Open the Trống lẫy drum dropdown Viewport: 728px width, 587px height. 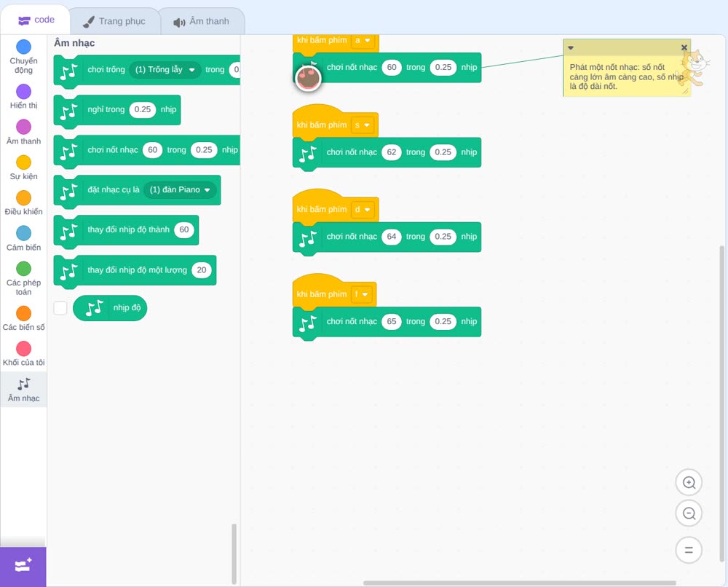click(x=165, y=70)
